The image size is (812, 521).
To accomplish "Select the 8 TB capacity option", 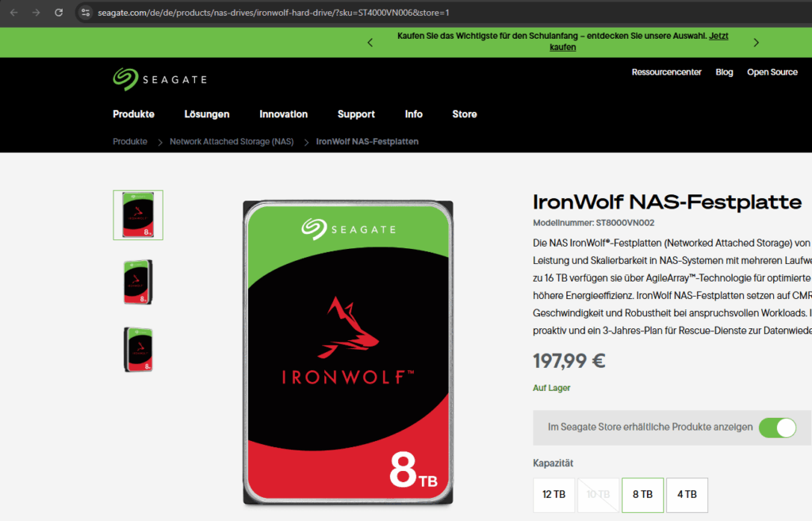I will 642,495.
